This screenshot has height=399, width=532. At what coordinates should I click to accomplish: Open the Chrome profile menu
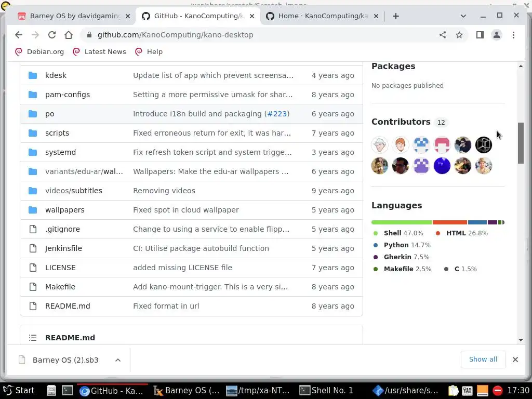click(496, 35)
